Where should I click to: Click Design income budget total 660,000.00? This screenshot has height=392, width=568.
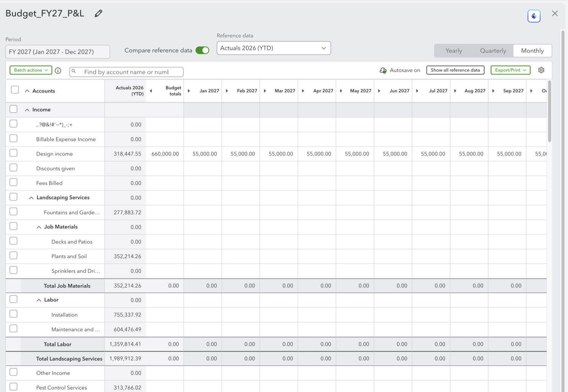(165, 154)
